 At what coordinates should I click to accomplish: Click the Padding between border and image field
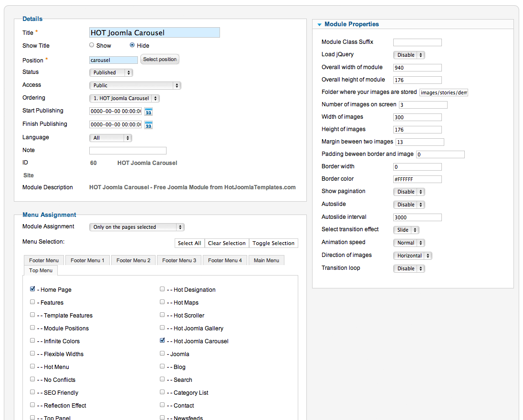pyautogui.click(x=440, y=154)
